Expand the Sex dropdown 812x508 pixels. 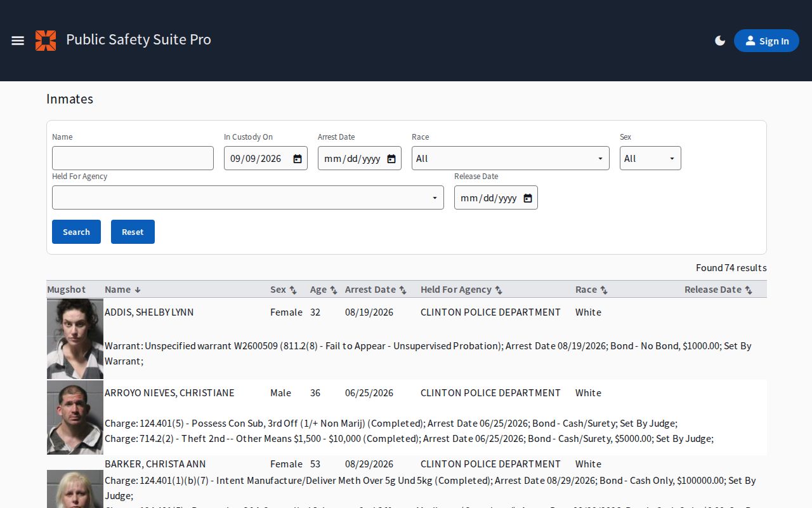point(650,158)
